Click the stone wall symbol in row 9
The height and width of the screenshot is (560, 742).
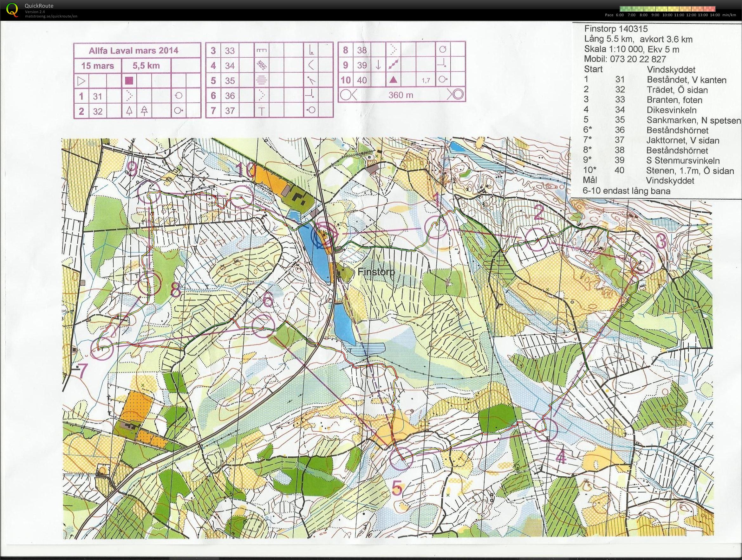394,65
